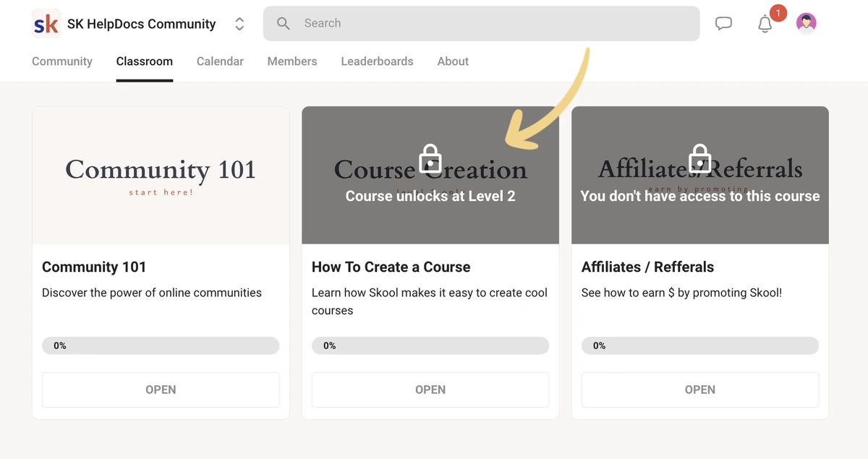The image size is (868, 459).
Task: Open the Community 101 course
Action: (x=161, y=390)
